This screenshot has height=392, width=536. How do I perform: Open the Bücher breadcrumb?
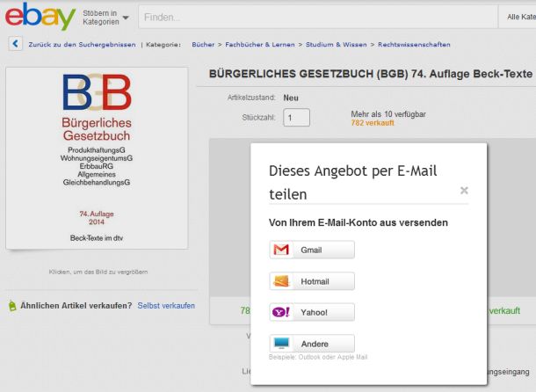[x=203, y=45]
